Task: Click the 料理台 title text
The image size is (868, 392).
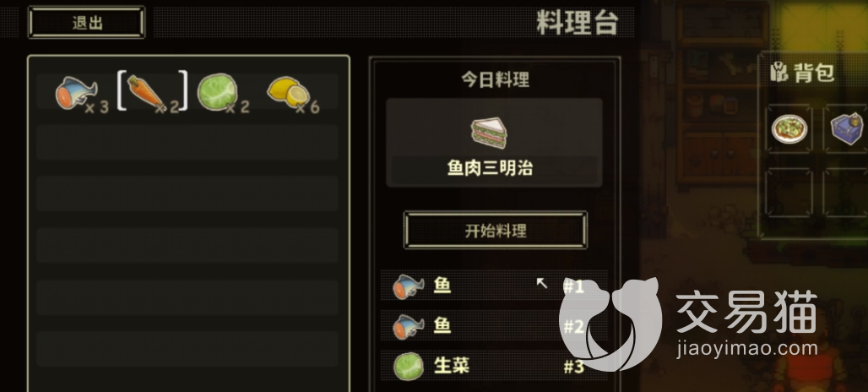Action: (577, 23)
